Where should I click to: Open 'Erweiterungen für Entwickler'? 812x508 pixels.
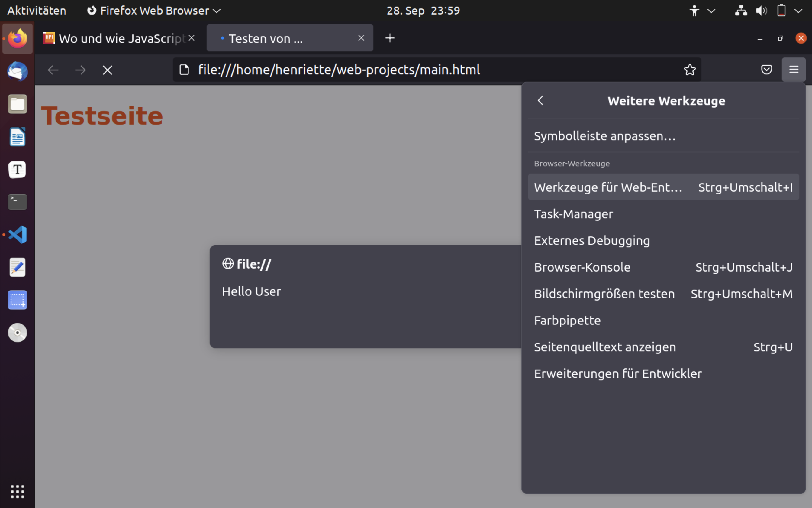pyautogui.click(x=663, y=374)
